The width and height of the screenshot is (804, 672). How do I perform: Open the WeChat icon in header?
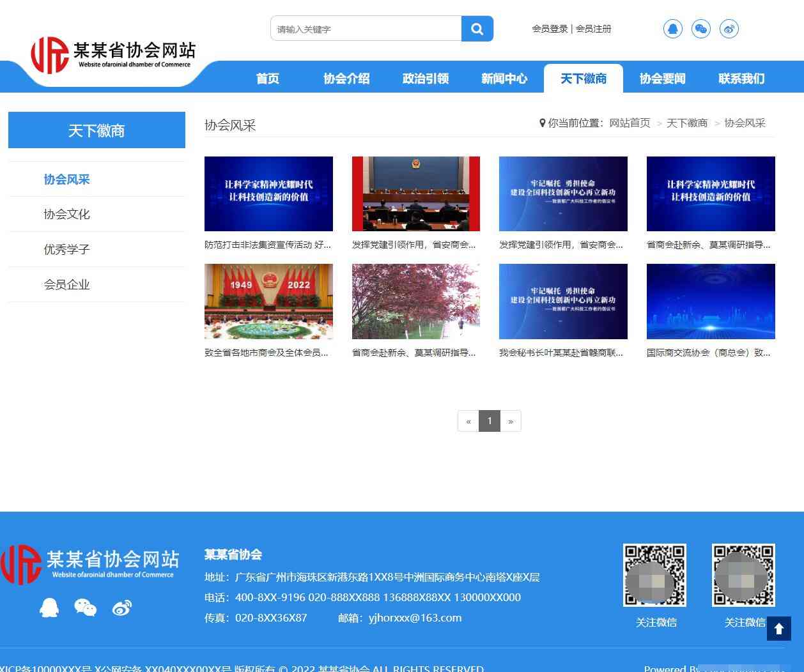click(700, 29)
